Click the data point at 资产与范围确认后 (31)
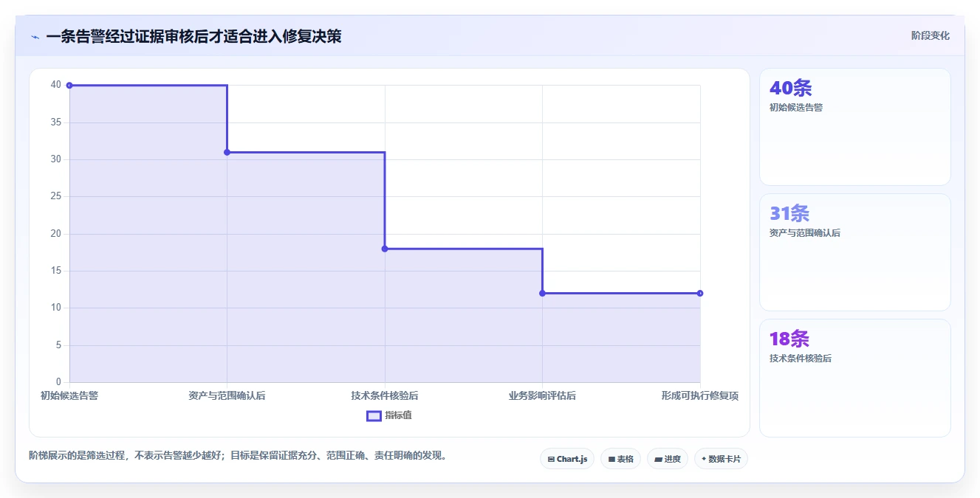This screenshot has width=980, height=498. 227,152
